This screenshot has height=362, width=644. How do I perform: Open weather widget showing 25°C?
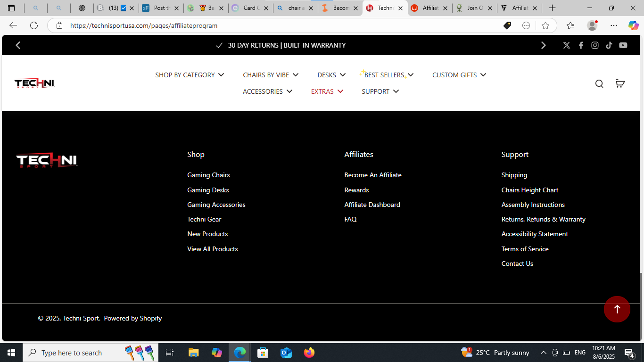(x=495, y=353)
